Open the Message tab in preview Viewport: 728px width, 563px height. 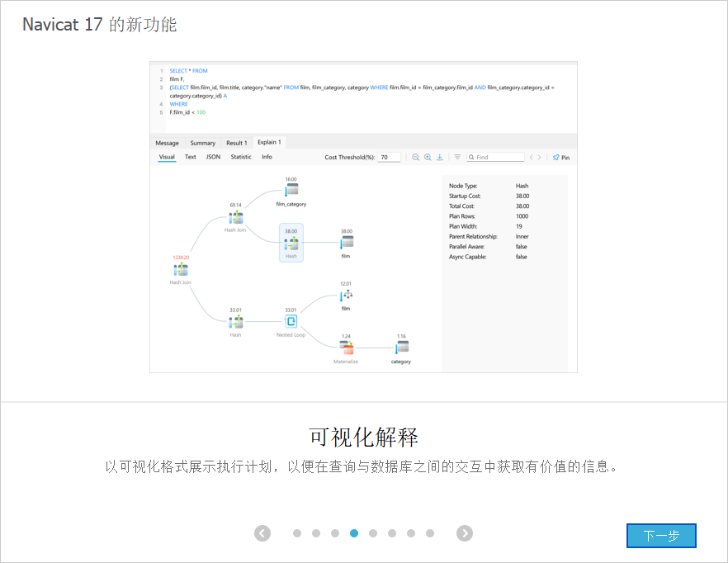(167, 143)
